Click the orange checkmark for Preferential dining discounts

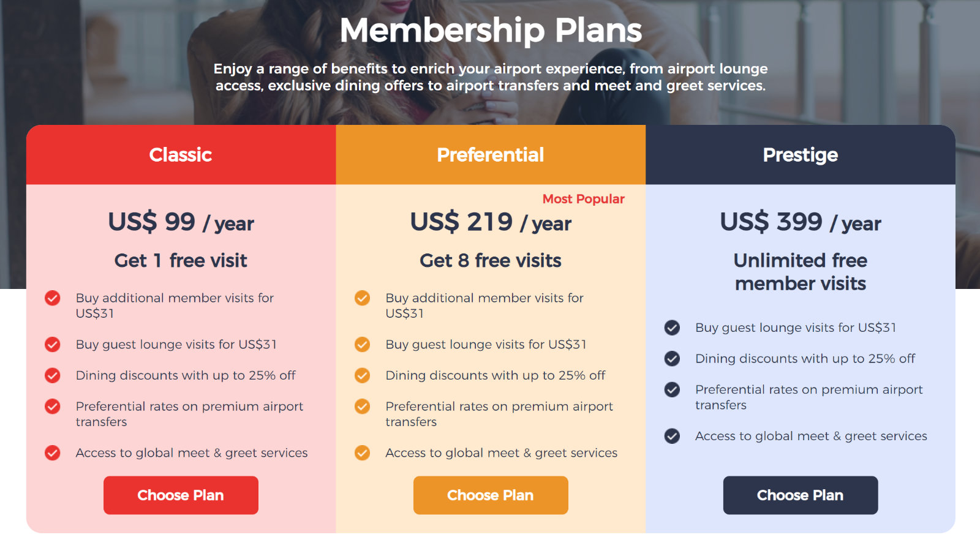(363, 375)
